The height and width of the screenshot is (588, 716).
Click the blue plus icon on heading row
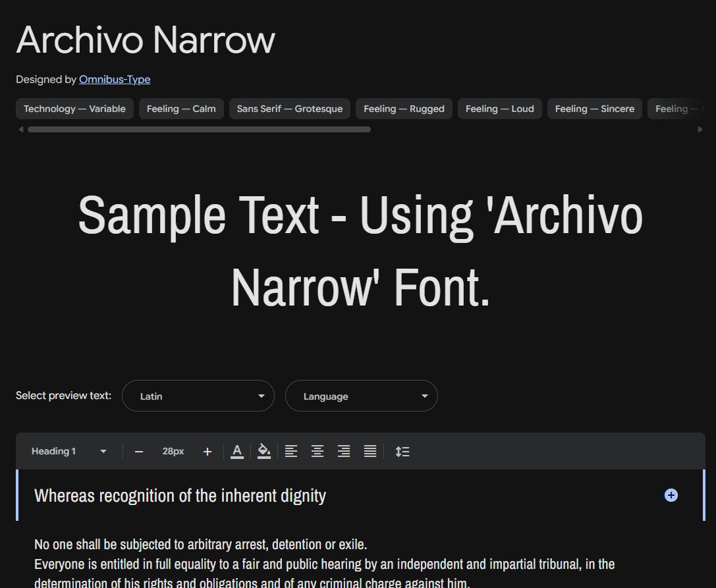671,495
